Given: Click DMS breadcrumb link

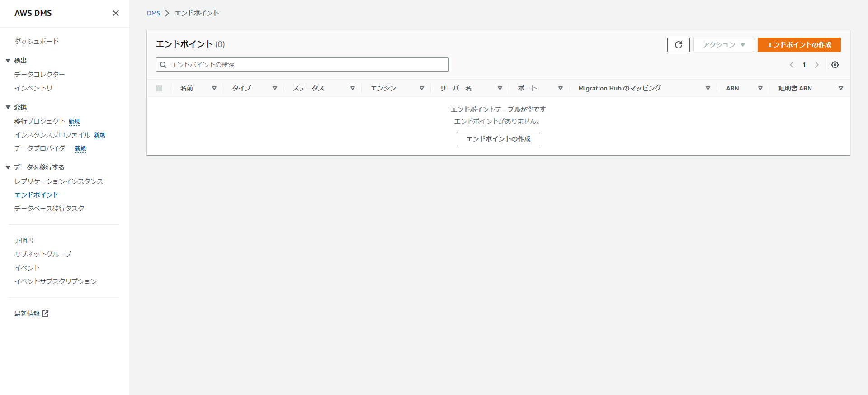Looking at the screenshot, I should coord(154,13).
